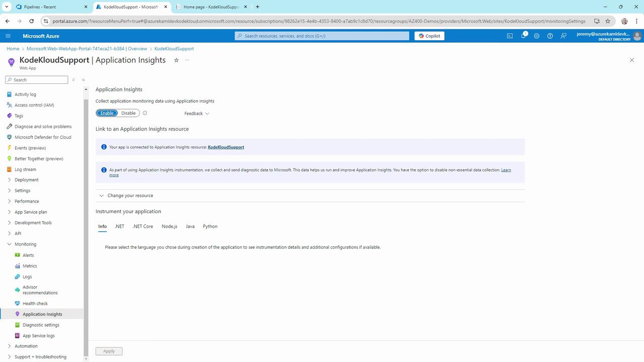Open a new browser tab
Image resolution: width=644 pixels, height=362 pixels.
pos(258,7)
